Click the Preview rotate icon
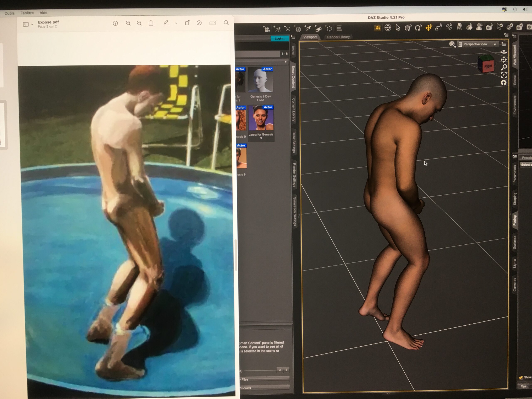532x399 pixels. coord(187,23)
